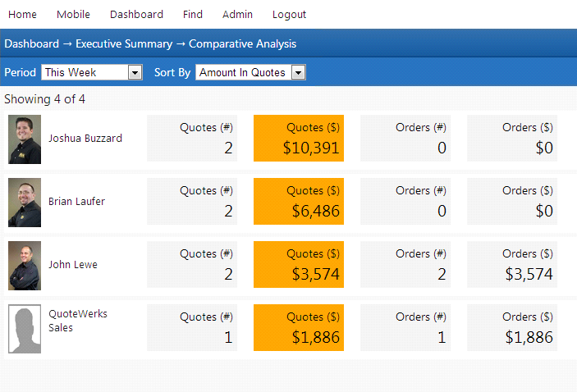
Task: Open the Sort By dropdown
Action: coord(250,72)
